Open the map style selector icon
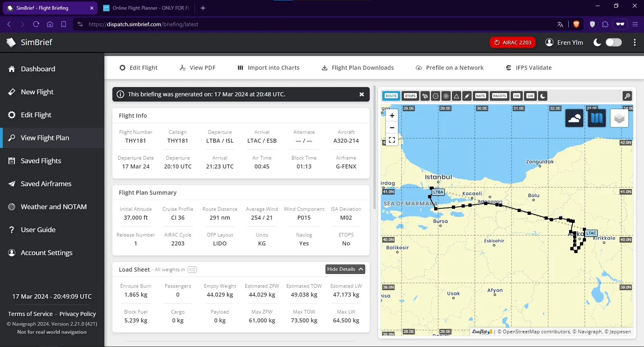The image size is (644, 347). click(597, 118)
